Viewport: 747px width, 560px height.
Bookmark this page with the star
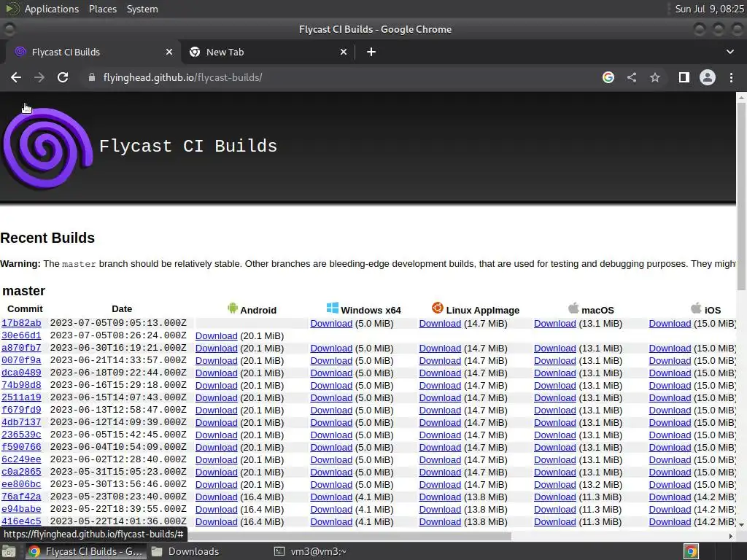pos(655,77)
